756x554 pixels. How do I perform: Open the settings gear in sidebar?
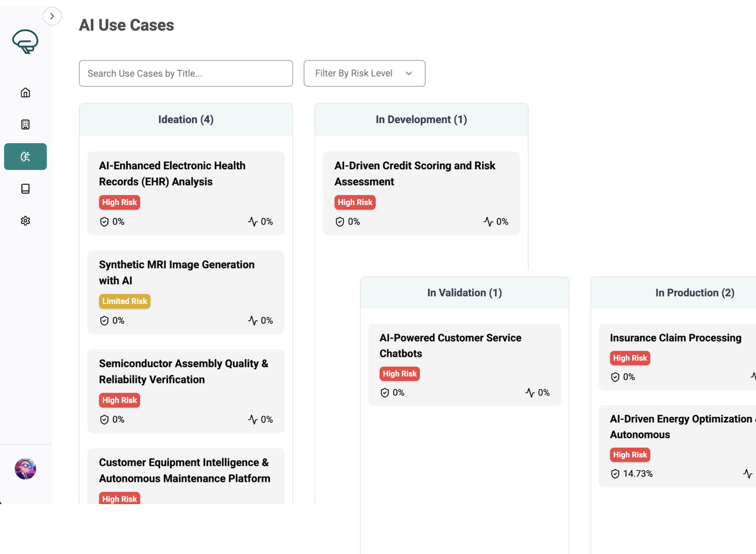click(x=25, y=221)
